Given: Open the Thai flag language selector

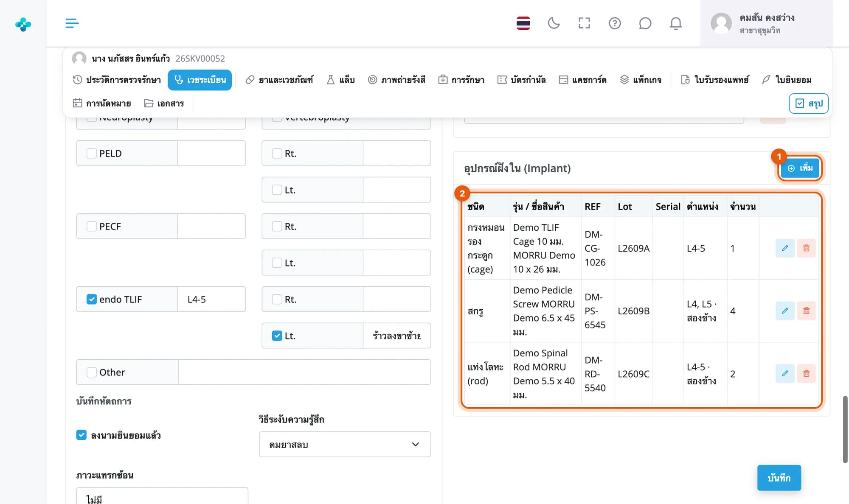Looking at the screenshot, I should 523,23.
